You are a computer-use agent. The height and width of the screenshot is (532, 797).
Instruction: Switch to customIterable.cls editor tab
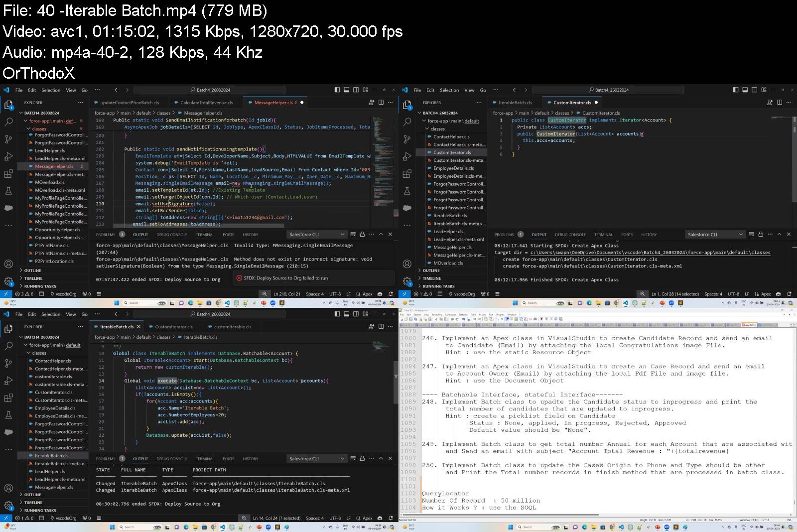(x=233, y=327)
